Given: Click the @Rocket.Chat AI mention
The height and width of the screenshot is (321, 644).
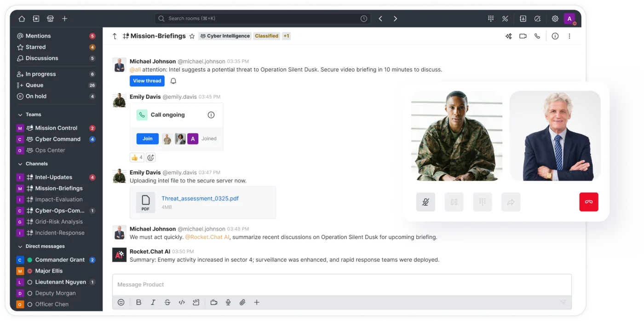Looking at the screenshot, I should pyautogui.click(x=207, y=237).
